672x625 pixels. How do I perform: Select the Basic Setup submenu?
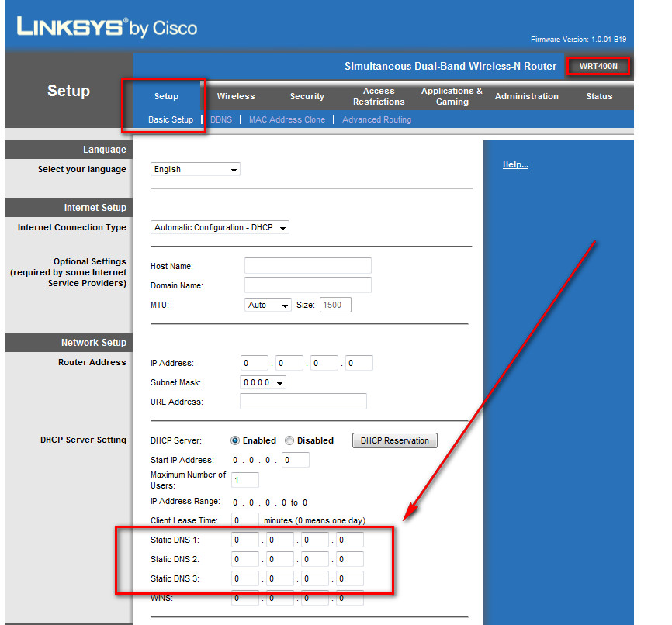[171, 119]
